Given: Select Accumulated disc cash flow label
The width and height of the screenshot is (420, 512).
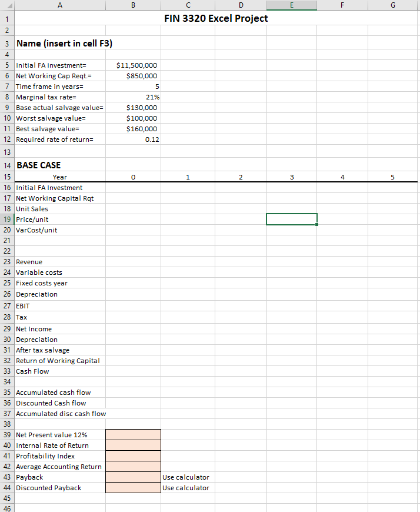Looking at the screenshot, I should pos(61,414).
